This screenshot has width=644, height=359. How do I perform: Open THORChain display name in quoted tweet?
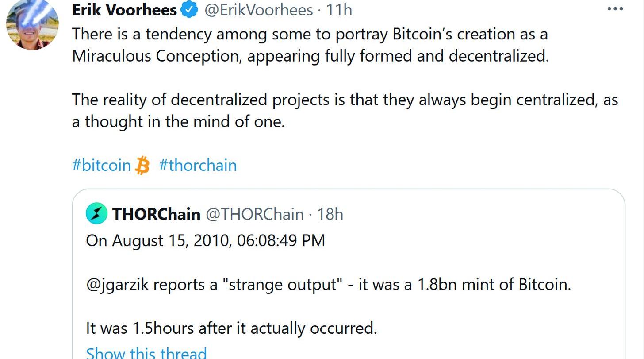[156, 214]
